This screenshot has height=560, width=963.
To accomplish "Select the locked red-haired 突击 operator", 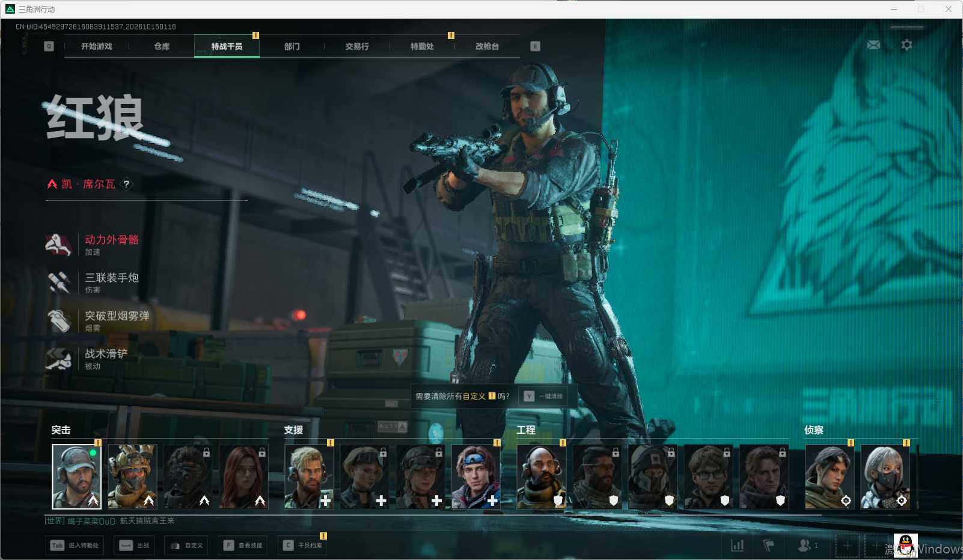I will (x=243, y=477).
